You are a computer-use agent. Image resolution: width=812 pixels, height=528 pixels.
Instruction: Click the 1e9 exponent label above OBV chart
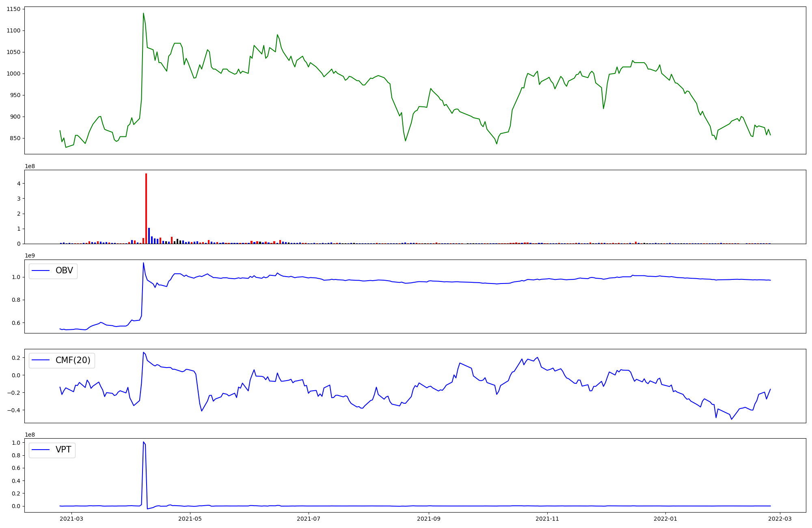click(30, 255)
